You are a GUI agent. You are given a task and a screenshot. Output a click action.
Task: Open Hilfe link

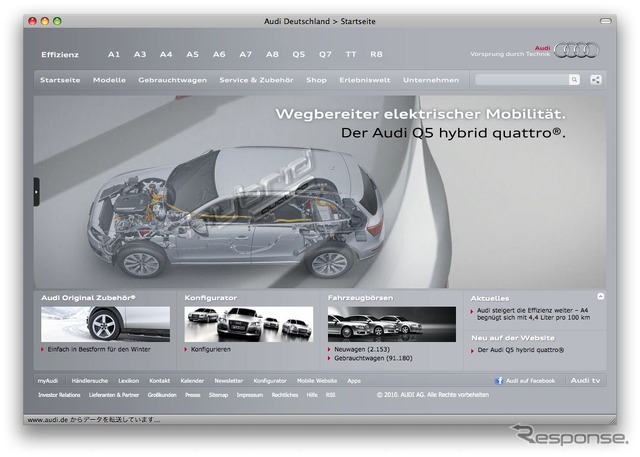coord(312,395)
